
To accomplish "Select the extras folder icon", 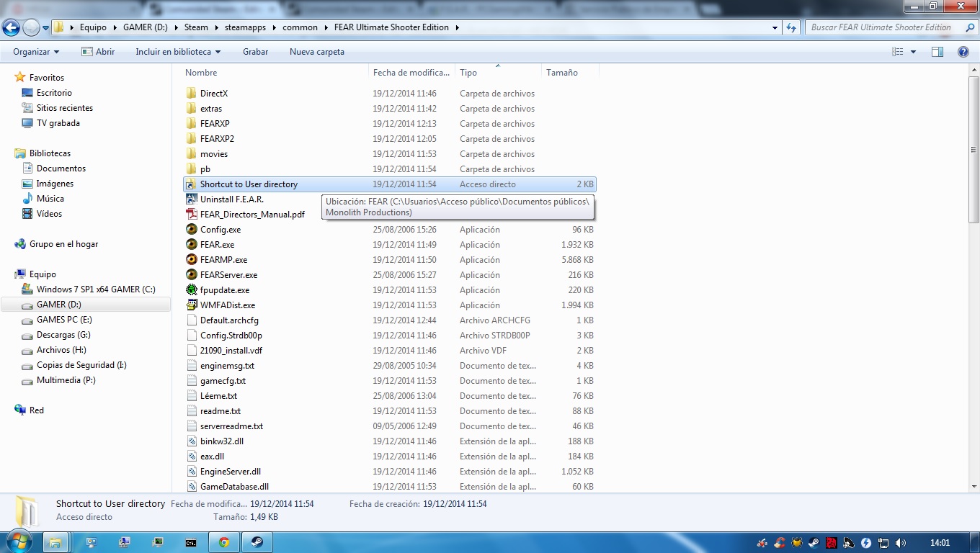I will click(x=191, y=109).
